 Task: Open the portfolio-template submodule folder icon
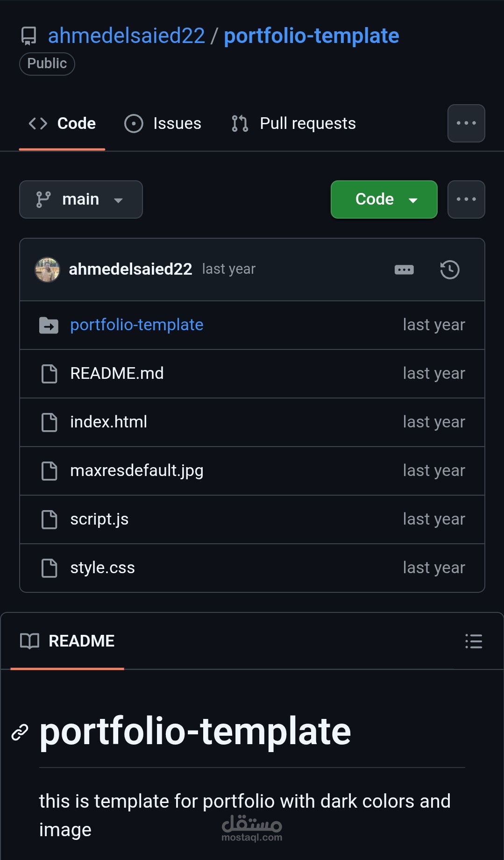[x=49, y=325]
